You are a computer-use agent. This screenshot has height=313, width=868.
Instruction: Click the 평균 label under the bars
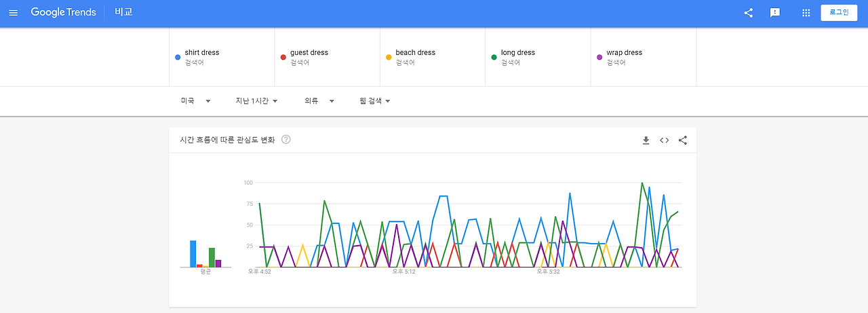205,272
